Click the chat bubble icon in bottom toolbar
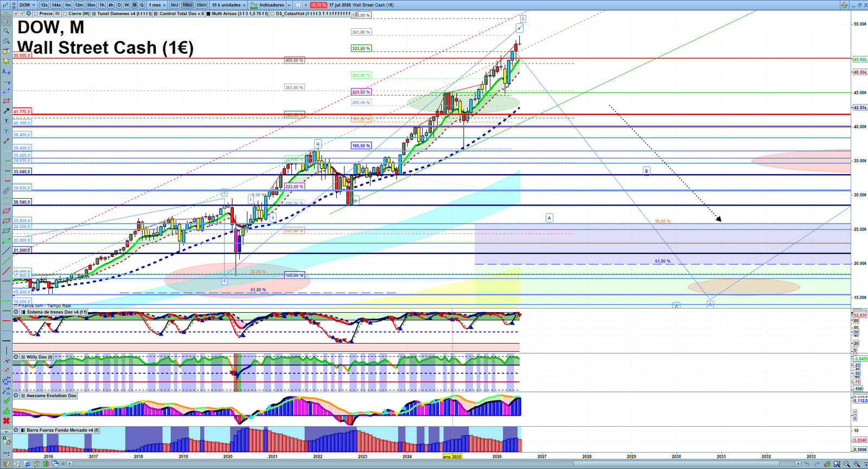868x469 pixels. tap(27, 464)
